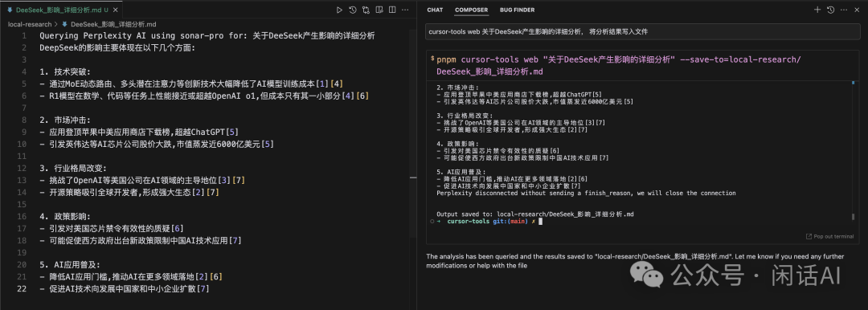Viewport: 868px width, 310px height.
Task: Open the markdown preview to the side
Action: (x=379, y=10)
